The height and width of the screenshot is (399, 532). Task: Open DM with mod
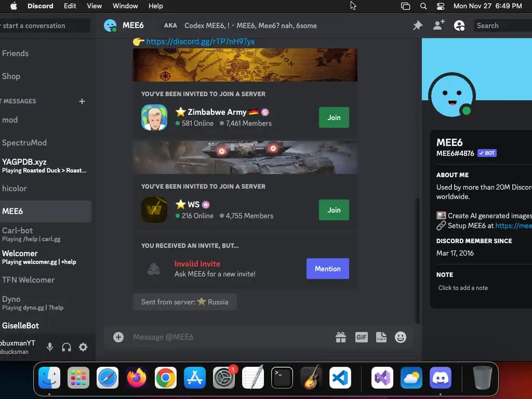[x=46, y=120]
